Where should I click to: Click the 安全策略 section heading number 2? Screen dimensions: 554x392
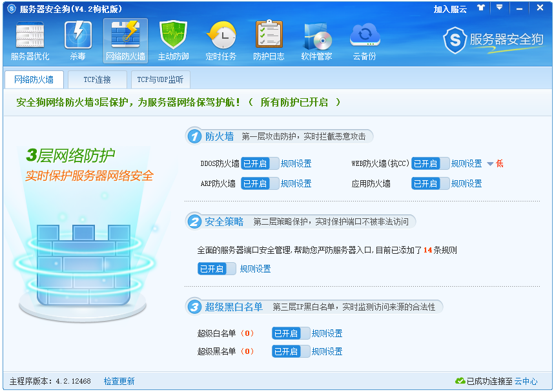(194, 222)
